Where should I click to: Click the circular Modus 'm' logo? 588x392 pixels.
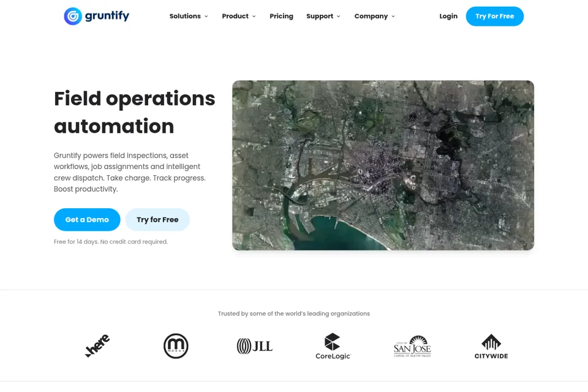click(176, 346)
